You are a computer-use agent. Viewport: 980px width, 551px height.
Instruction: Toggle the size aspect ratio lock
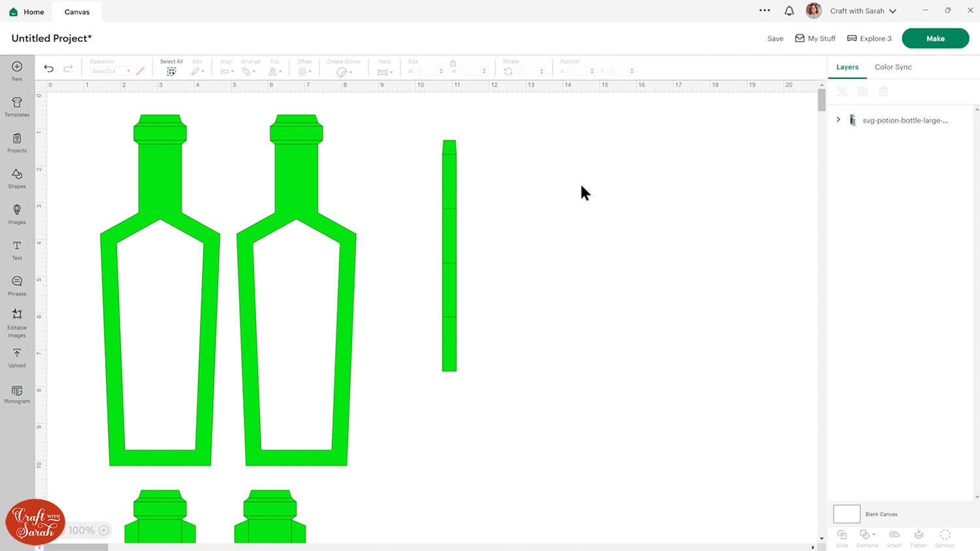(453, 63)
